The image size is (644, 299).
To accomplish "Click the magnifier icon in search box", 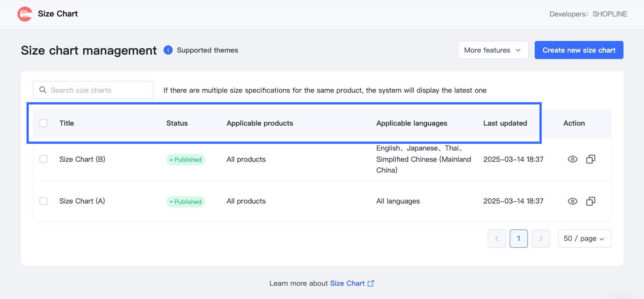I will (x=43, y=90).
